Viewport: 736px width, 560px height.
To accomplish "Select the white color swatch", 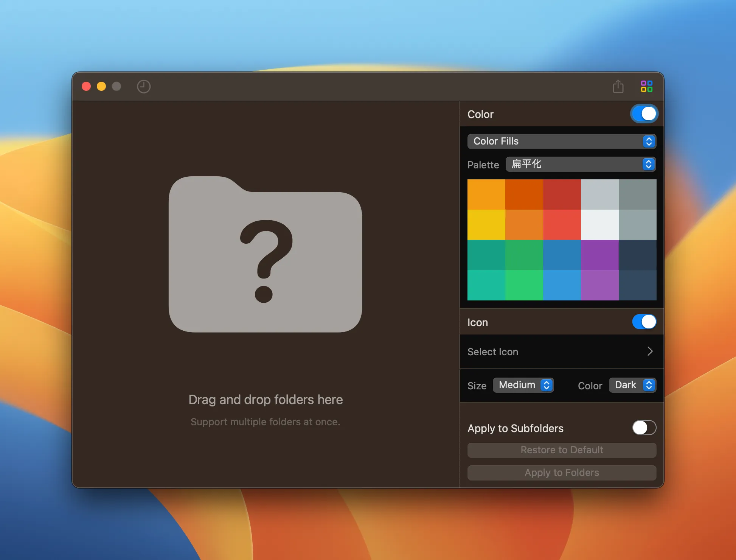I will pyautogui.click(x=600, y=225).
